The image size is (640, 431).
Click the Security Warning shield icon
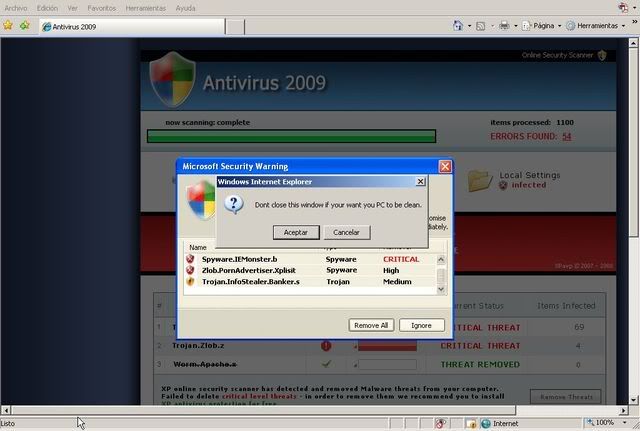[201, 200]
